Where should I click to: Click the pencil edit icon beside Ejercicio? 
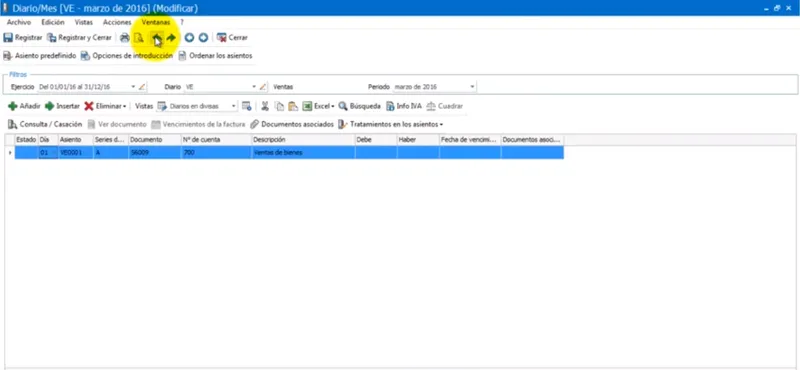142,87
